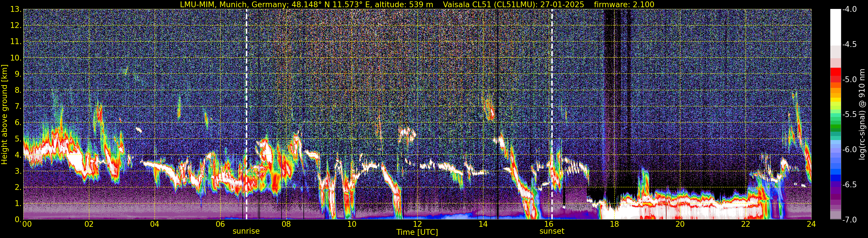
Task: Click the time axis tick "20"
Action: pyautogui.click(x=680, y=224)
